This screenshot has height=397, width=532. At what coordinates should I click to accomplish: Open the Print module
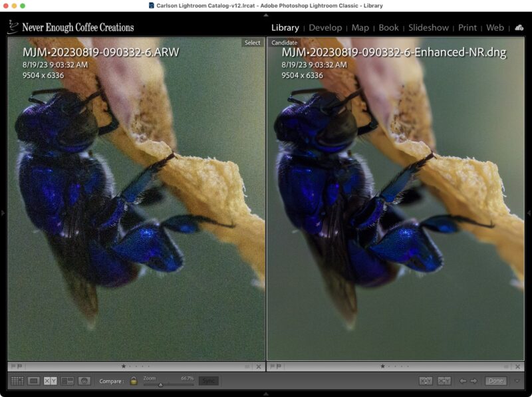467,27
